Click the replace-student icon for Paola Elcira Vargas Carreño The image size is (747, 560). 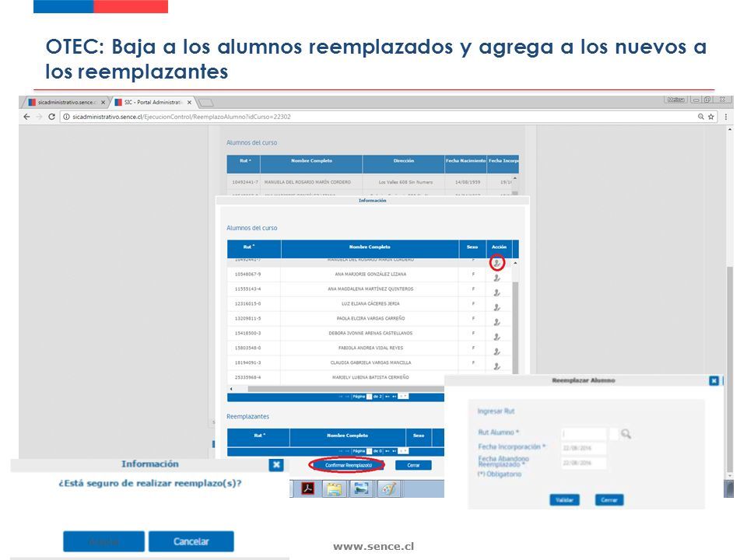pos(497,322)
